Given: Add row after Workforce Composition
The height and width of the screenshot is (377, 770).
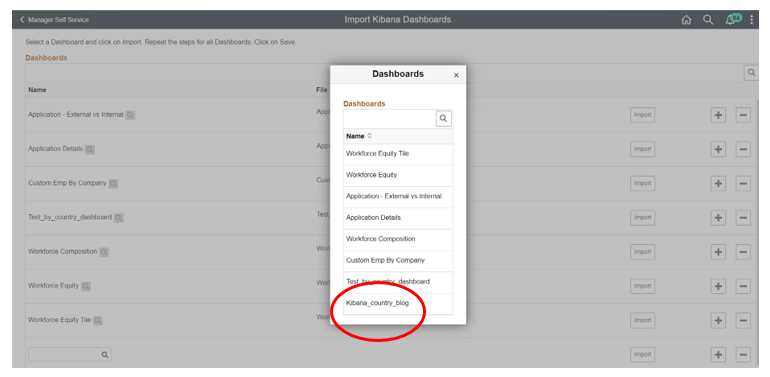Looking at the screenshot, I should [x=718, y=252].
